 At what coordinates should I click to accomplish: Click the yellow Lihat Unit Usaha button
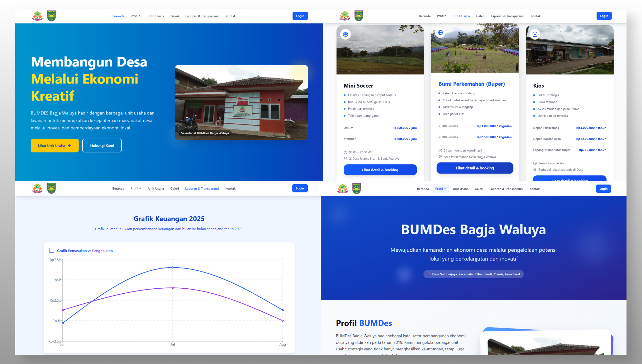[55, 146]
